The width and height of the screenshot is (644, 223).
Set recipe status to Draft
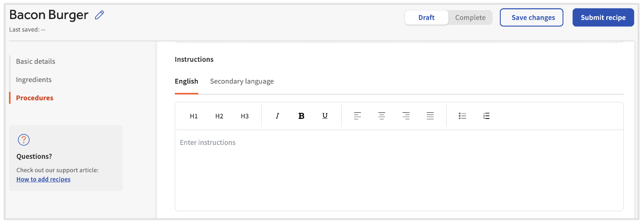tap(426, 17)
